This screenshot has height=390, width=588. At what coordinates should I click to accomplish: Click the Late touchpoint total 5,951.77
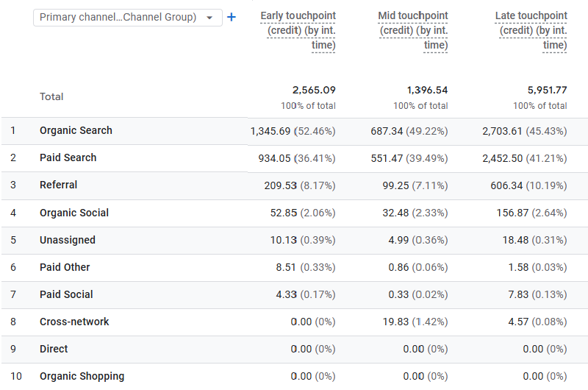click(547, 90)
